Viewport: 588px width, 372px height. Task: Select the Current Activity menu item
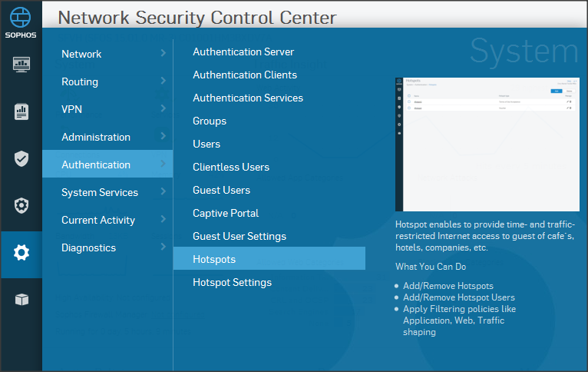point(98,220)
